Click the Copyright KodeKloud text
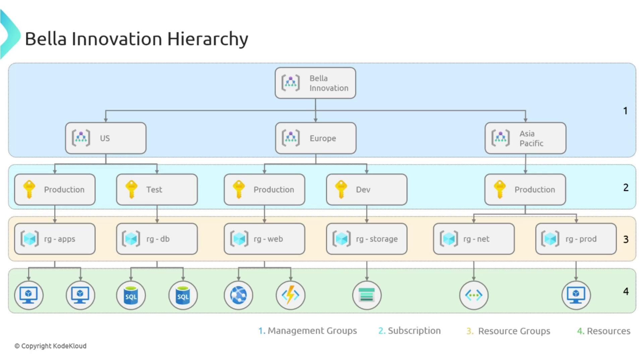Image resolution: width=644 pixels, height=362 pixels. (50, 346)
